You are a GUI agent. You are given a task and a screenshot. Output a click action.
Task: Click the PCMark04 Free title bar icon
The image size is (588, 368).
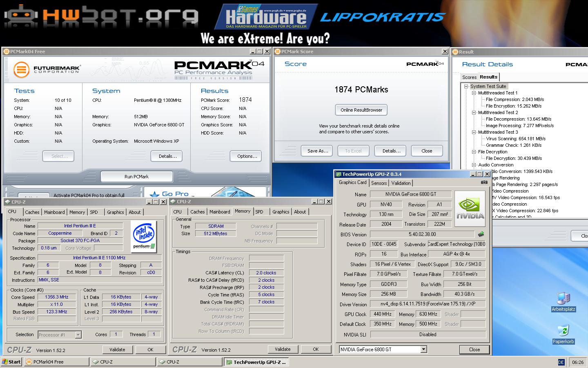[6, 52]
